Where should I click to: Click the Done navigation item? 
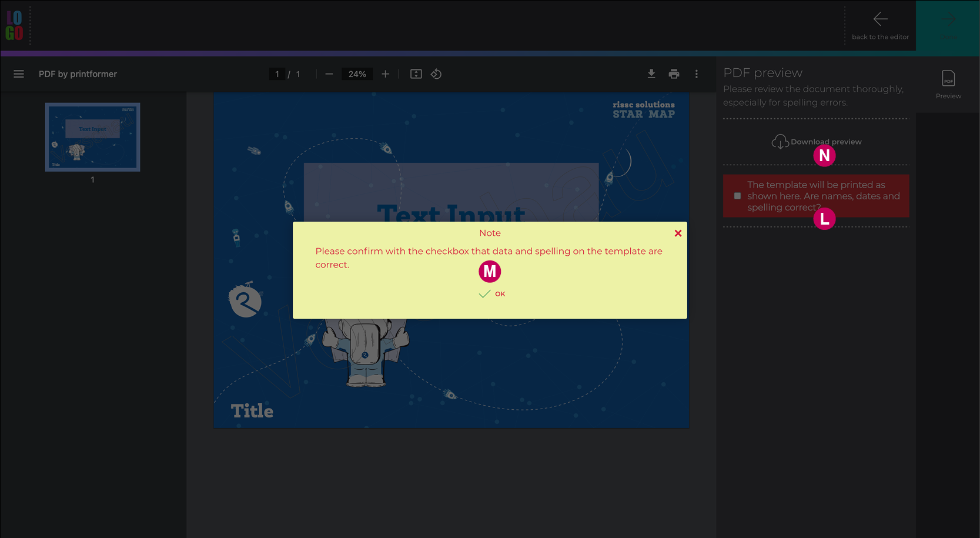click(948, 26)
